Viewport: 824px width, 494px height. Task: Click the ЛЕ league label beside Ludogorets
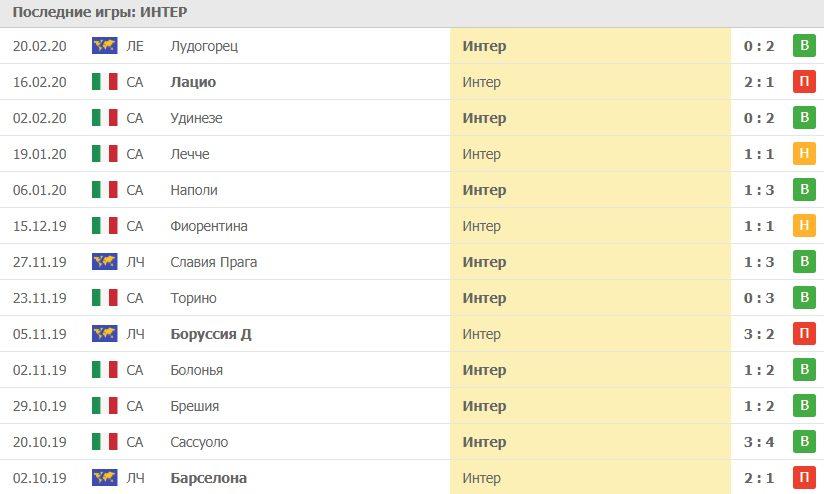(x=135, y=46)
